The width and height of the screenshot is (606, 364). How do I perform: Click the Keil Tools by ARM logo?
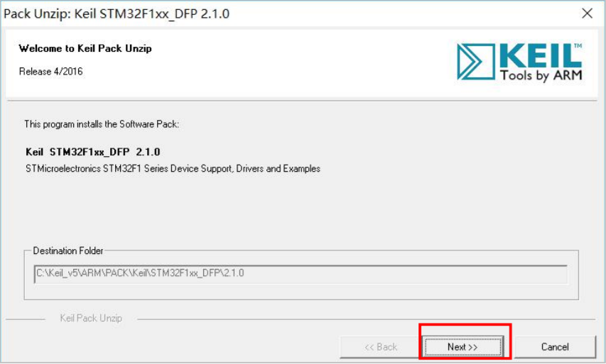pyautogui.click(x=519, y=62)
